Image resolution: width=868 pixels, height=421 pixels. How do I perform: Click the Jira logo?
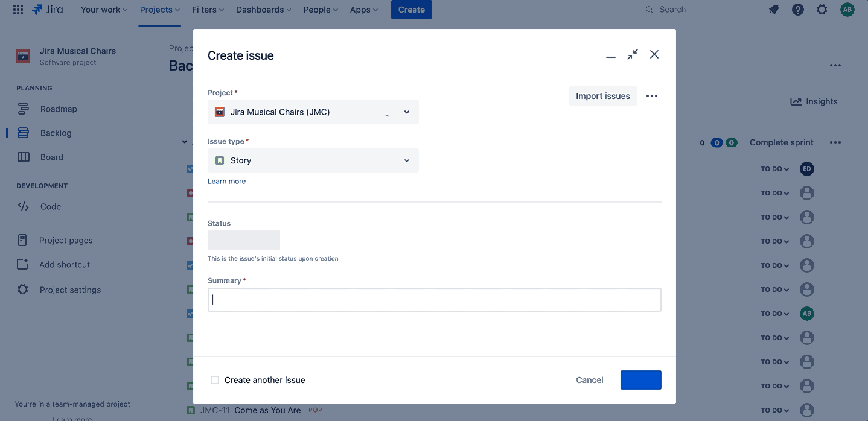pyautogui.click(x=48, y=9)
